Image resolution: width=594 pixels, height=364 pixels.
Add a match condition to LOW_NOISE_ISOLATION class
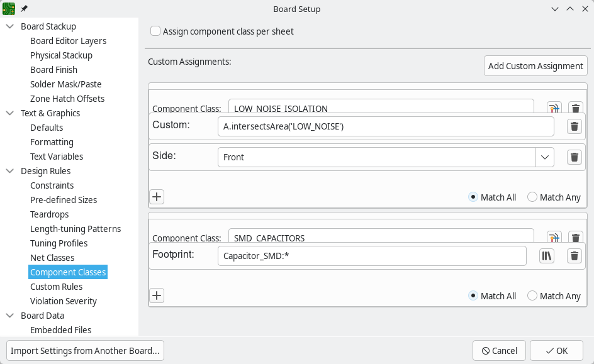click(x=157, y=197)
